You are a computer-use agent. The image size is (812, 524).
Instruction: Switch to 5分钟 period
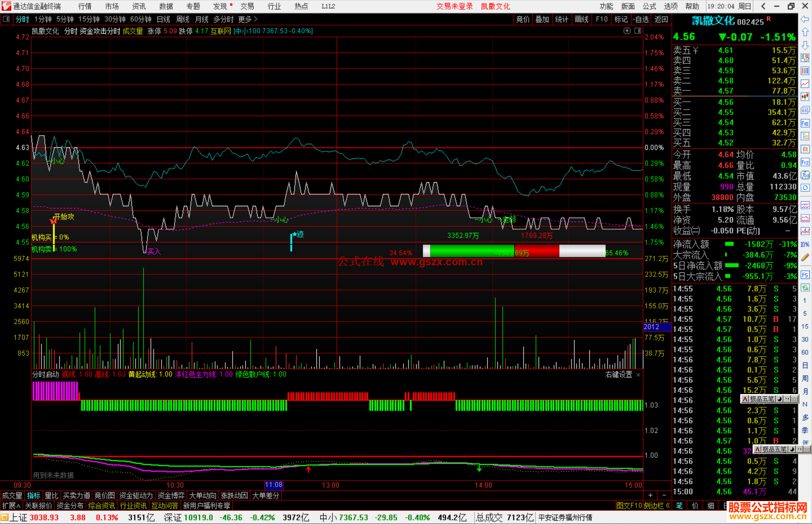65,19
